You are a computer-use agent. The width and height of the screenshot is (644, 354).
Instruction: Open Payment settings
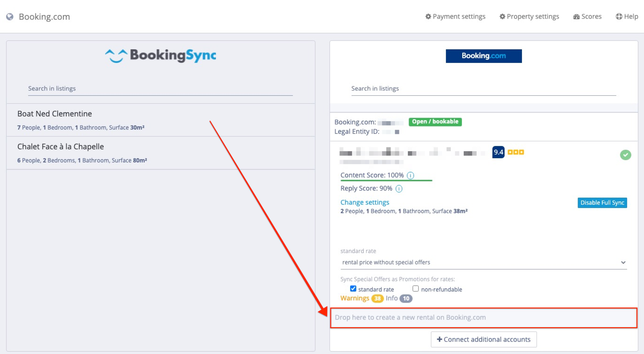[455, 16]
